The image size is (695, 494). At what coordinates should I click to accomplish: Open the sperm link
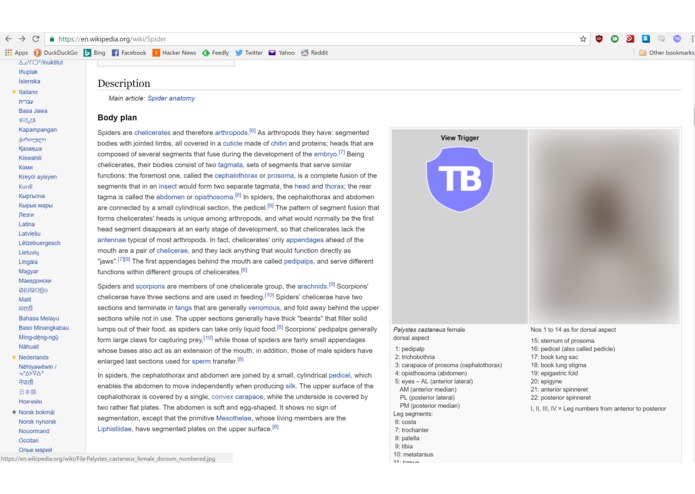[201, 362]
